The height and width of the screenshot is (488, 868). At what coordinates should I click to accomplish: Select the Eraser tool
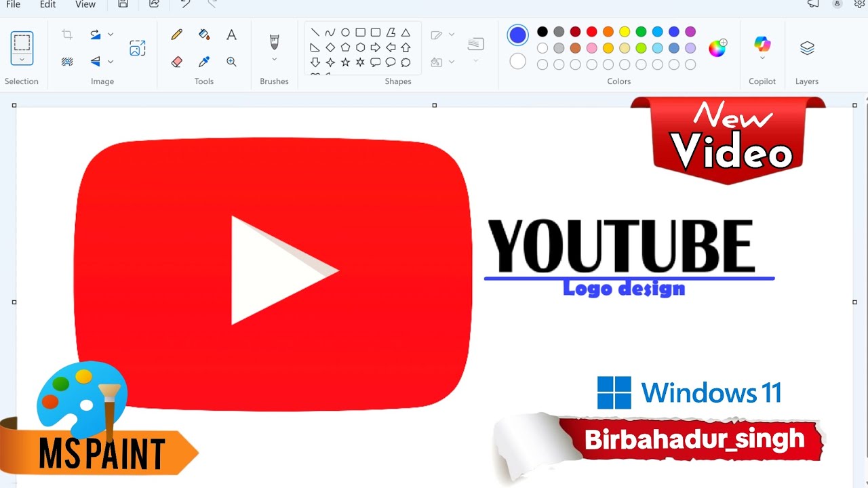pos(177,62)
